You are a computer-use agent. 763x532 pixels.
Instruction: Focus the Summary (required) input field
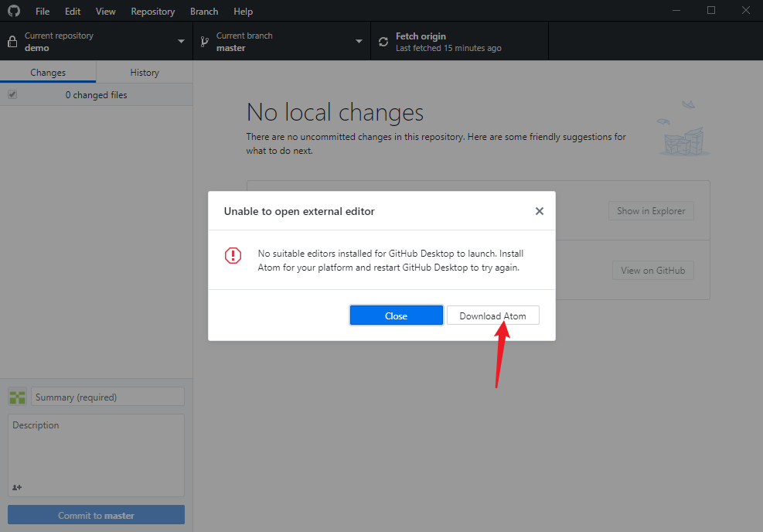(108, 397)
